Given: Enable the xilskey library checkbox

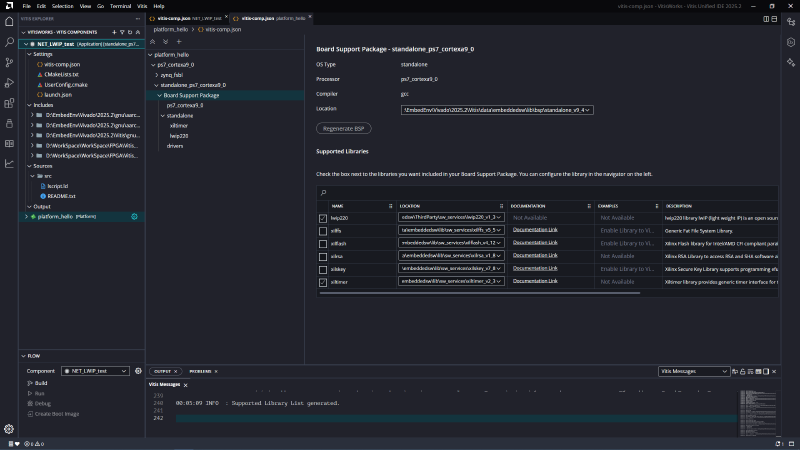Looking at the screenshot, I should [323, 269].
